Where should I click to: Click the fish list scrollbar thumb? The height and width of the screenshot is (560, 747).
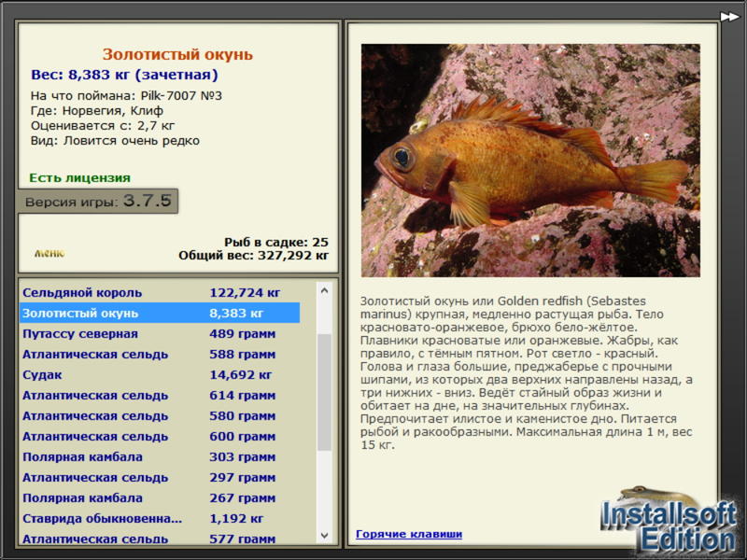pyautogui.click(x=324, y=392)
